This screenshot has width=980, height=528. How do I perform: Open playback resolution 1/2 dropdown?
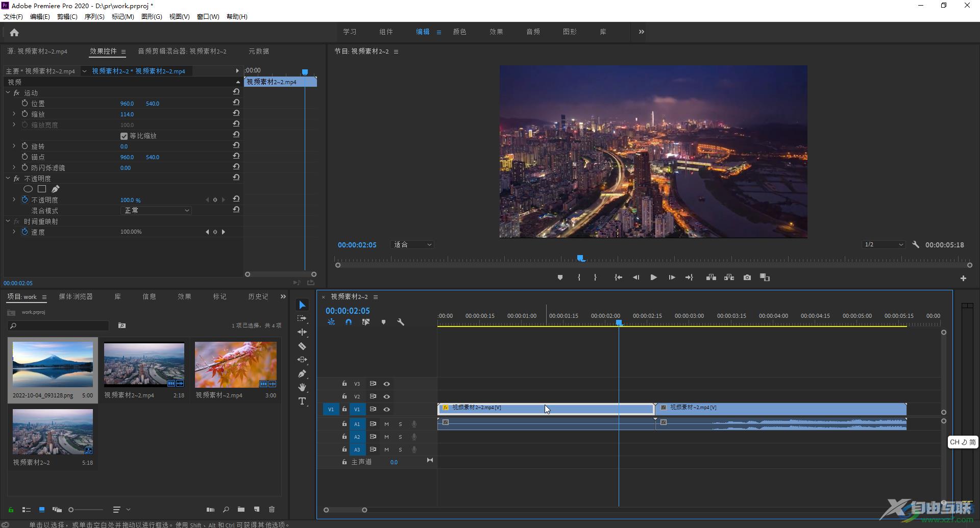point(884,244)
